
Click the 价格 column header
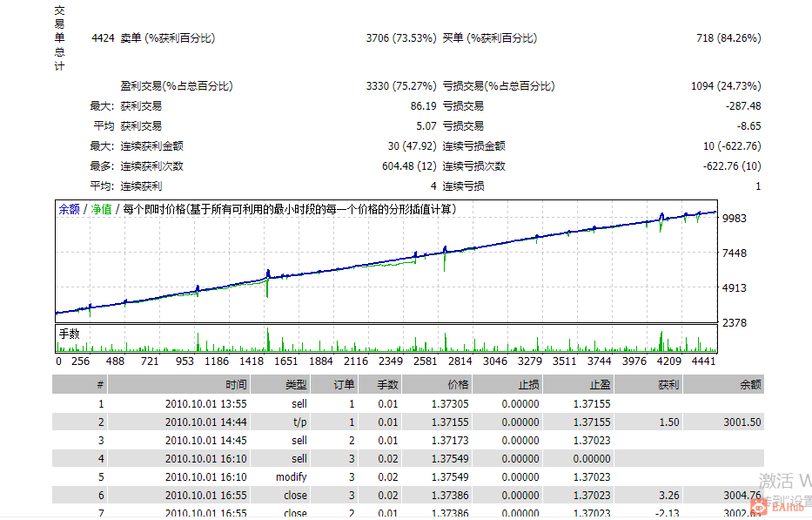[437, 385]
